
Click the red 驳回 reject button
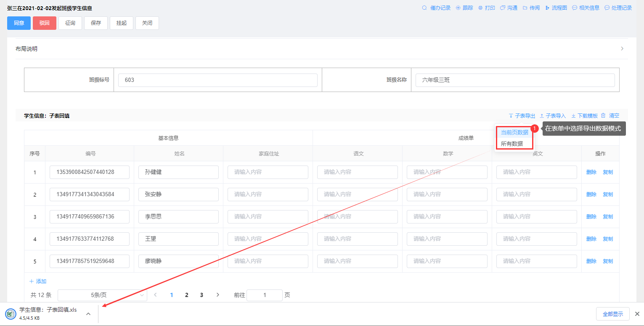45,23
